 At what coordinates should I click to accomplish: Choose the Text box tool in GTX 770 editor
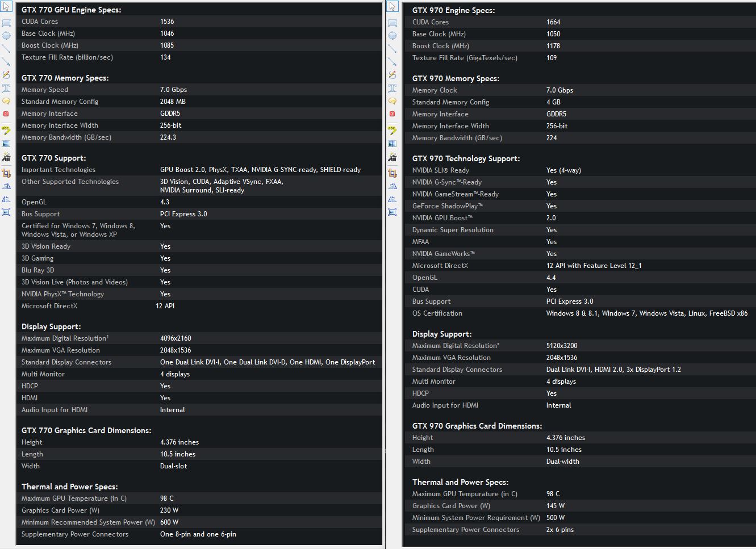6,88
